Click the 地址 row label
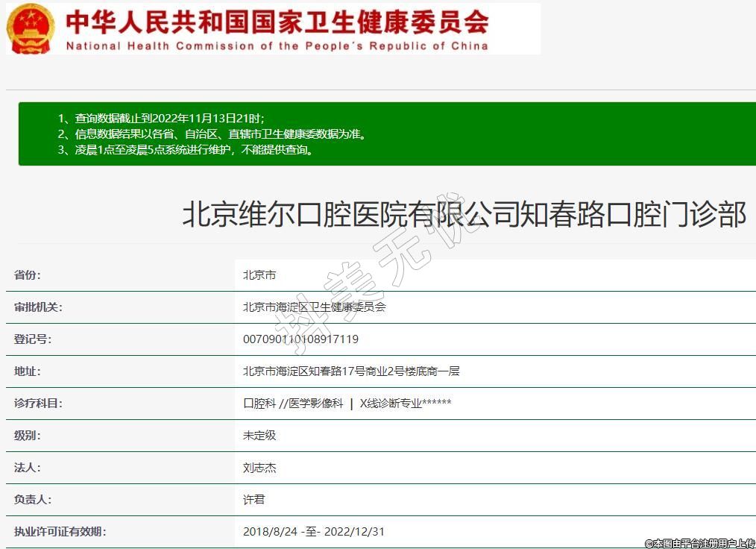This screenshot has width=756, height=549. tap(28, 371)
